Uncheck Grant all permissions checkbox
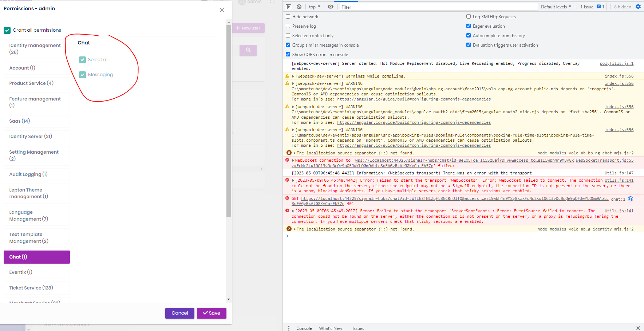Screen dimensions: 644x331 (7, 30)
